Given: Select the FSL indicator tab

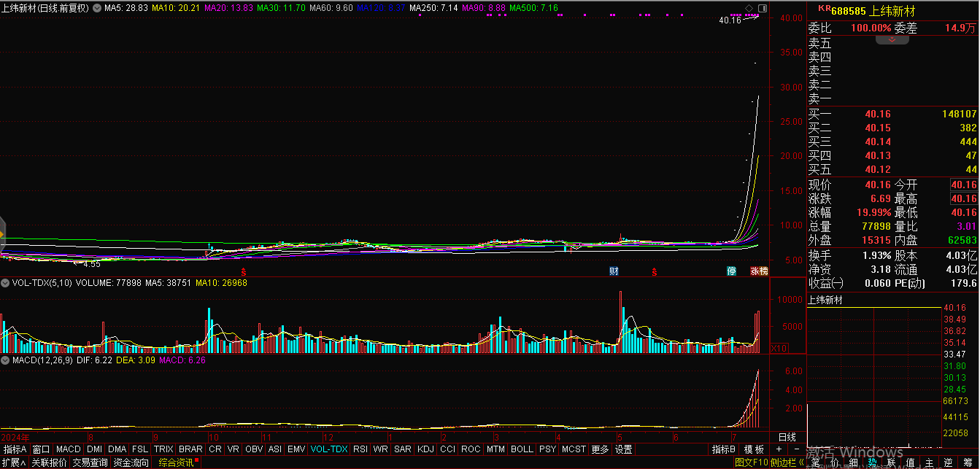Looking at the screenshot, I should point(140,449).
